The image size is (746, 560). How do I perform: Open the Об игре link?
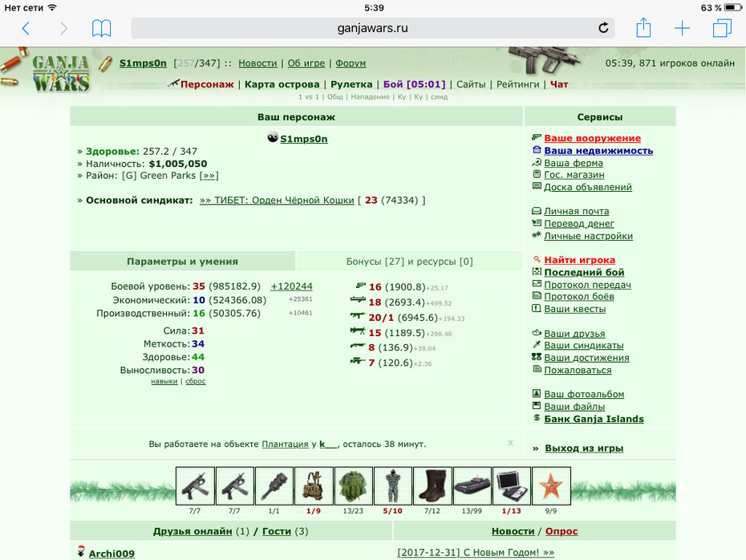point(306,63)
